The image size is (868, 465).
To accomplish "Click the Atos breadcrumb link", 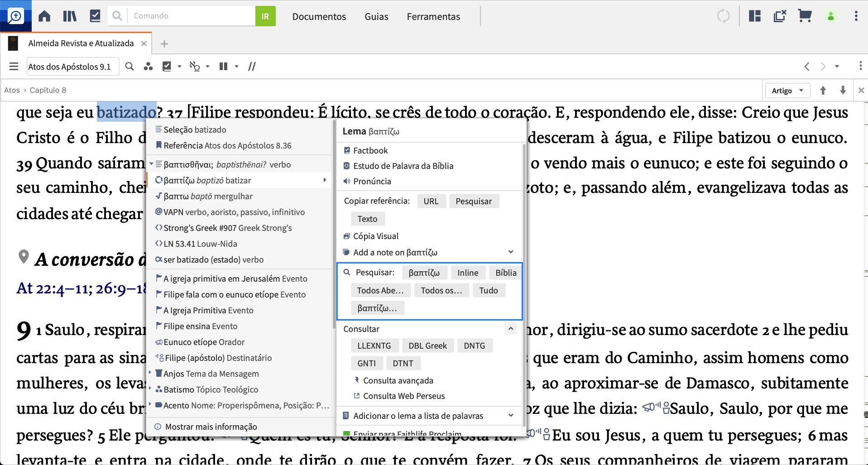I will point(12,90).
